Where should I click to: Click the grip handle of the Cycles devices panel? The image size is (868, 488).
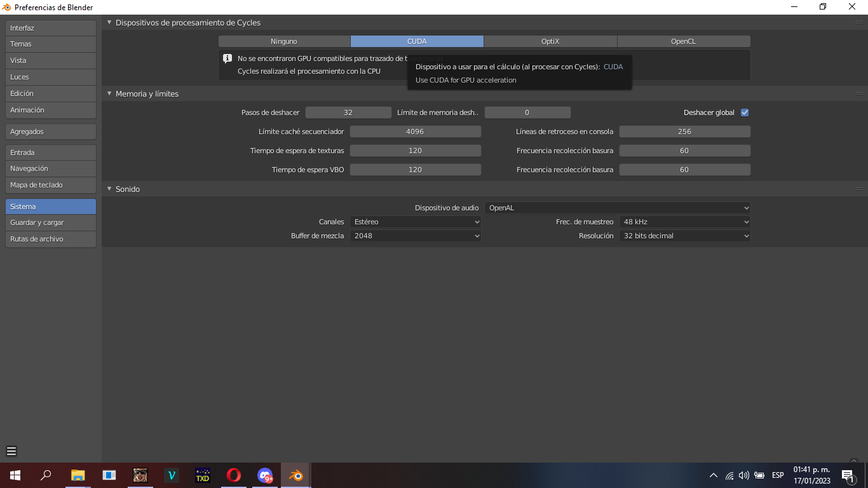(859, 22)
